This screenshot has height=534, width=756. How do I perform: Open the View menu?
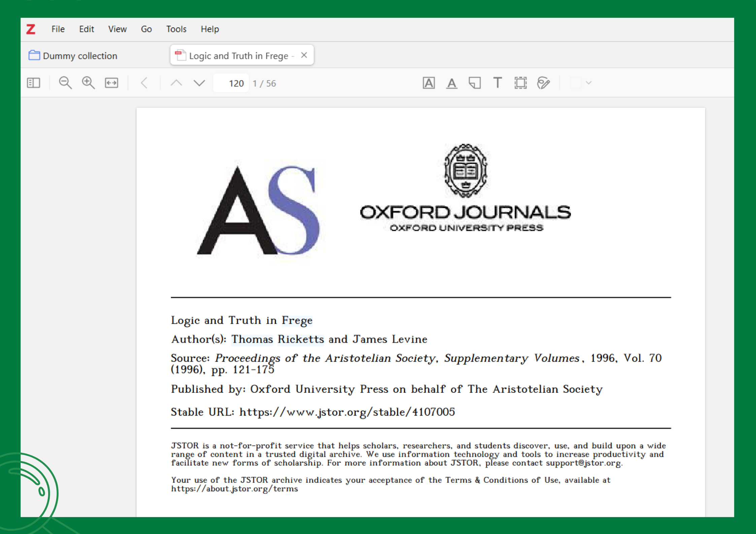(x=118, y=29)
